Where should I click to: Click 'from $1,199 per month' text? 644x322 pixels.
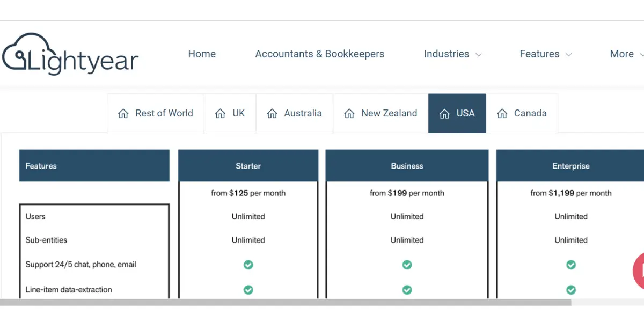pyautogui.click(x=571, y=193)
